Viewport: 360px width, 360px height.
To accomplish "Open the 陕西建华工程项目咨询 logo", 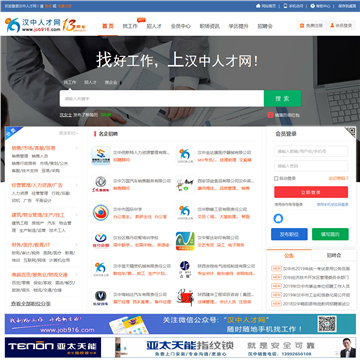I will click(x=185, y=298).
